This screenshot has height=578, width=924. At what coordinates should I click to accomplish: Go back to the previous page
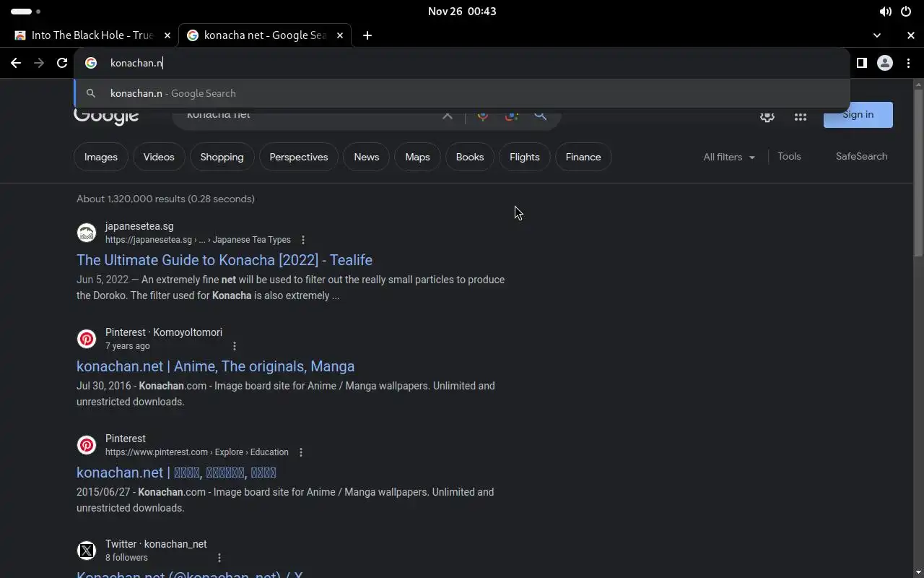click(16, 63)
